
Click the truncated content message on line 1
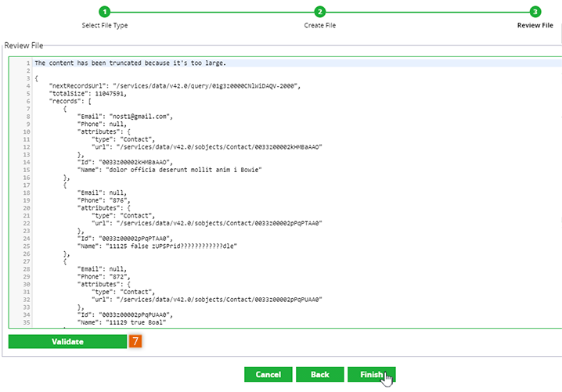[x=131, y=63]
